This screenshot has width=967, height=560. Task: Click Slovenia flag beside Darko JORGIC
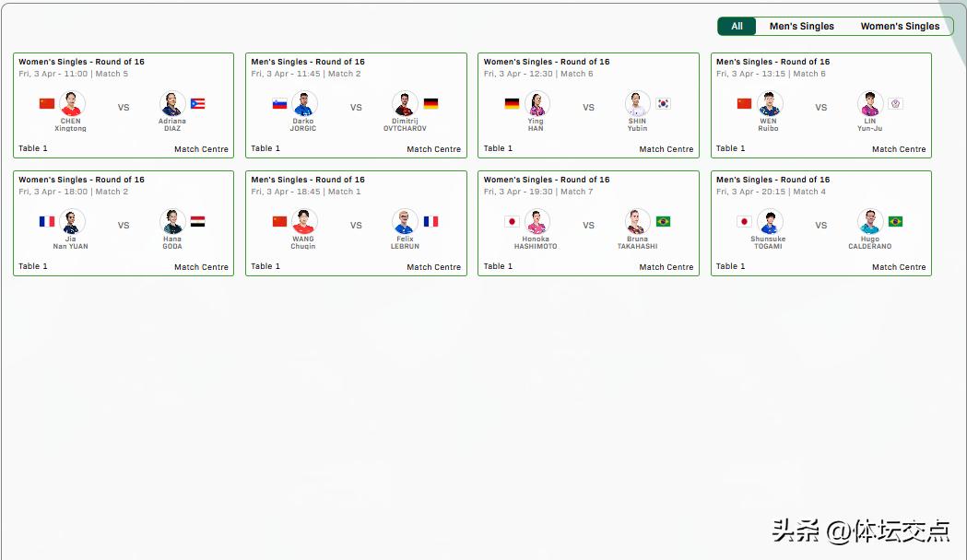(279, 103)
